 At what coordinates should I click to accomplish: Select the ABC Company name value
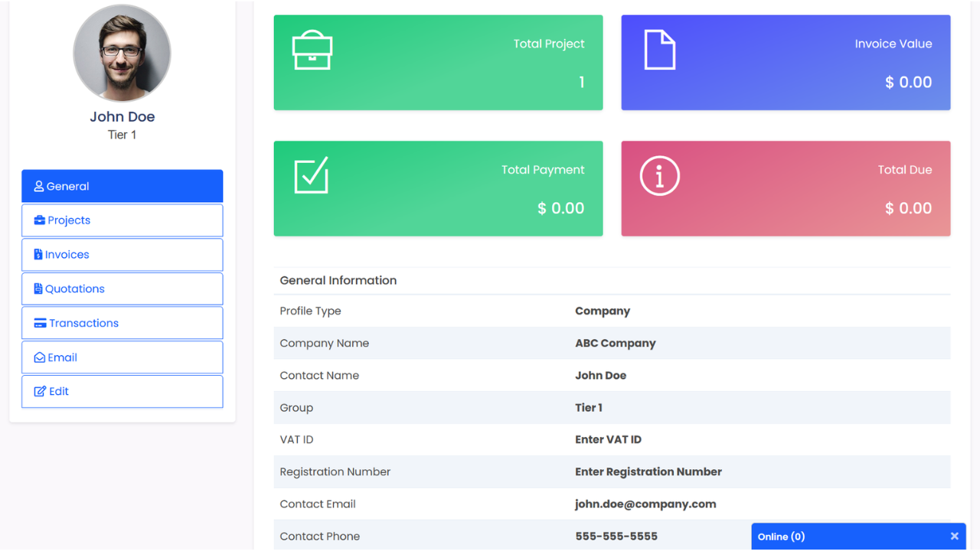tap(616, 344)
